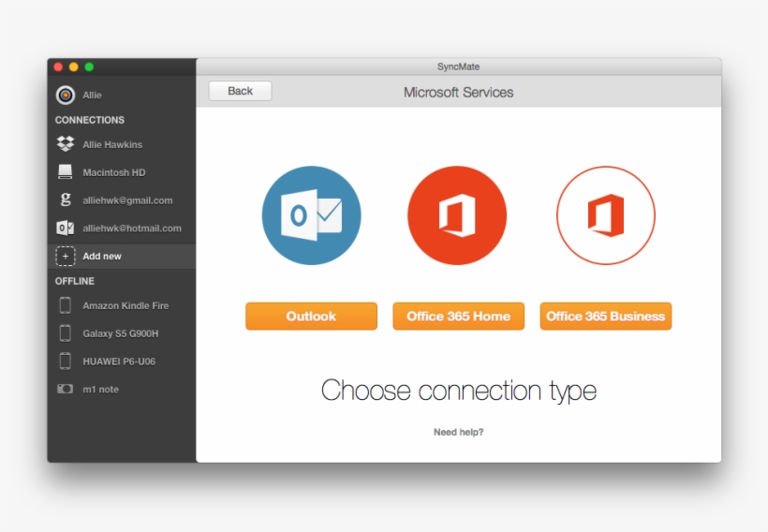Click the solid red Office 365 Home icon

click(x=457, y=215)
